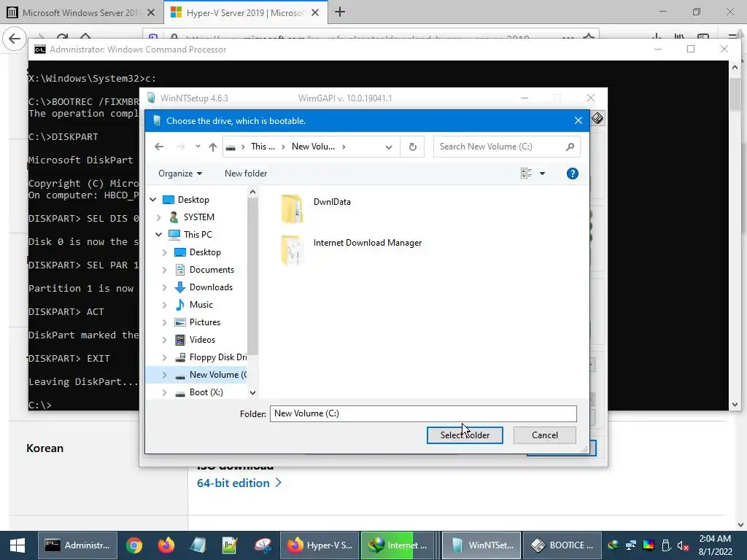
Task: Expand the Boot (X:) tree node
Action: point(164,392)
